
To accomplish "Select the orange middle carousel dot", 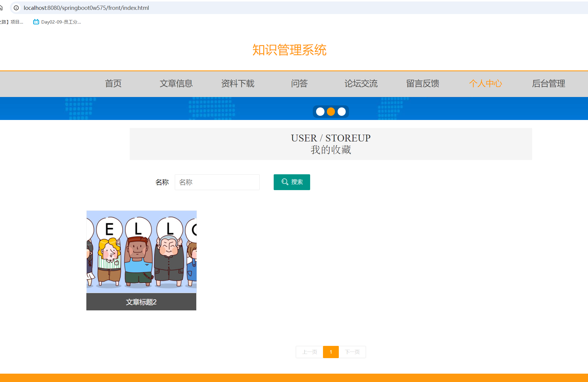I will click(331, 111).
